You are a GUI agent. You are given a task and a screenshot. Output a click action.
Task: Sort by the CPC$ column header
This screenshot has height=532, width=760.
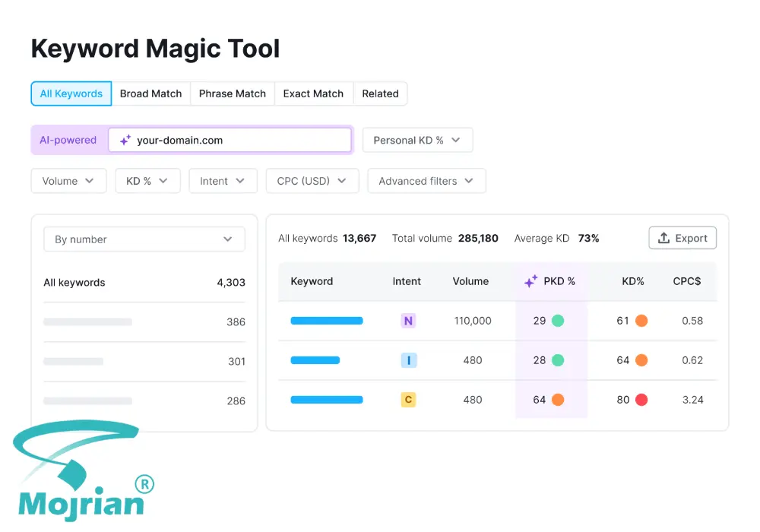click(x=687, y=281)
